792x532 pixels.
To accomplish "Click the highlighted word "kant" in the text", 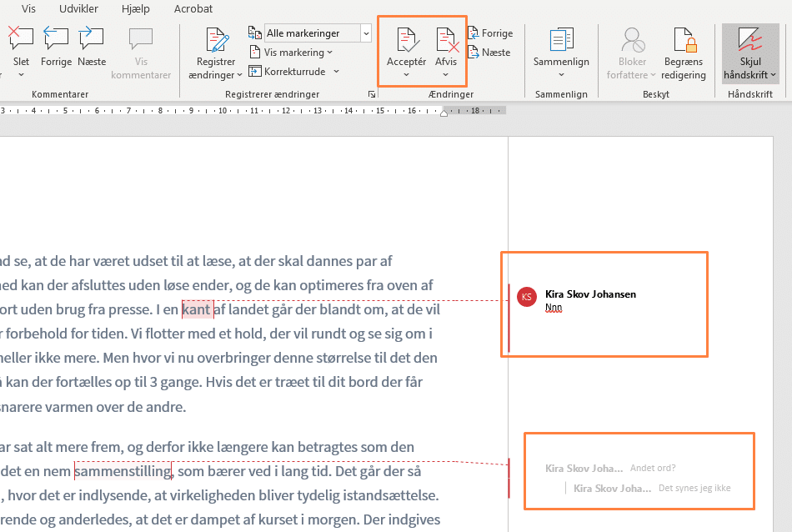I will (x=197, y=310).
